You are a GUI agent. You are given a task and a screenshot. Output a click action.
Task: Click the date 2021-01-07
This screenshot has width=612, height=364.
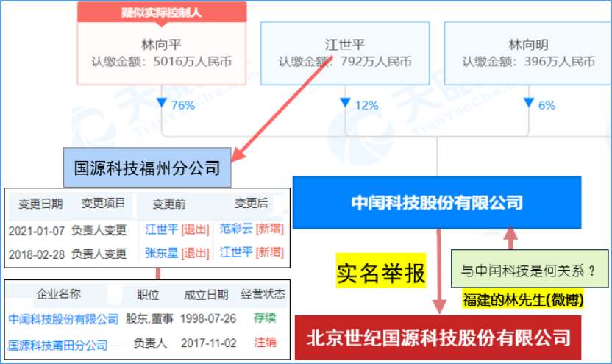[x=36, y=231]
